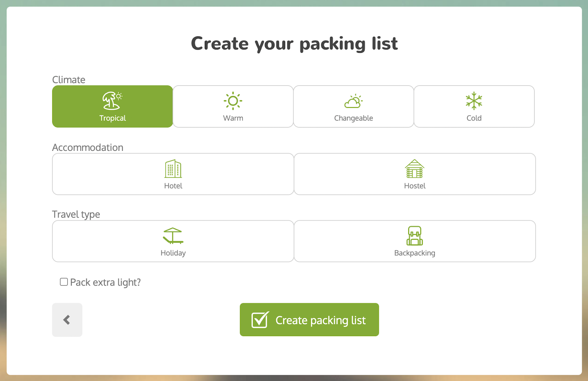Click the palm tree Tropical icon
The height and width of the screenshot is (381, 588).
(x=112, y=101)
